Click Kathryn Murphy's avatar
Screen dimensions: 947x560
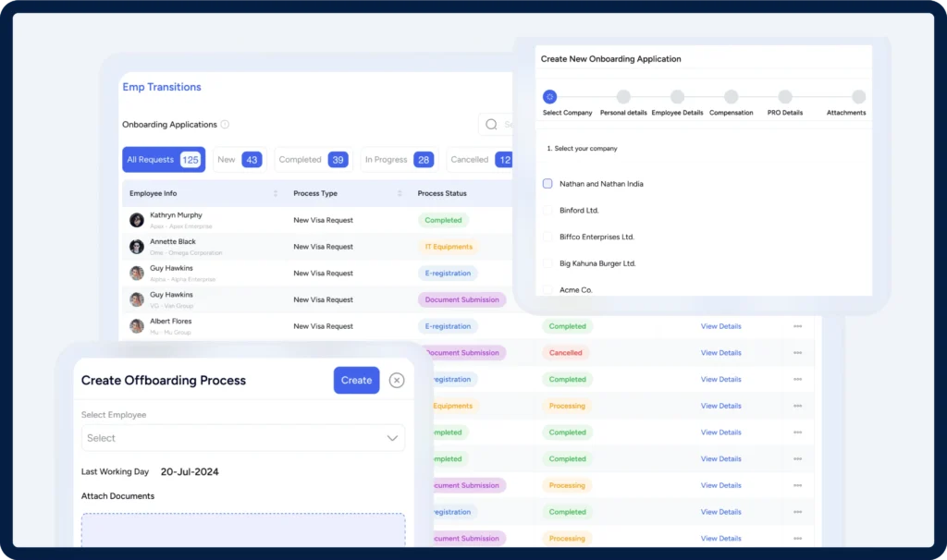pyautogui.click(x=137, y=220)
